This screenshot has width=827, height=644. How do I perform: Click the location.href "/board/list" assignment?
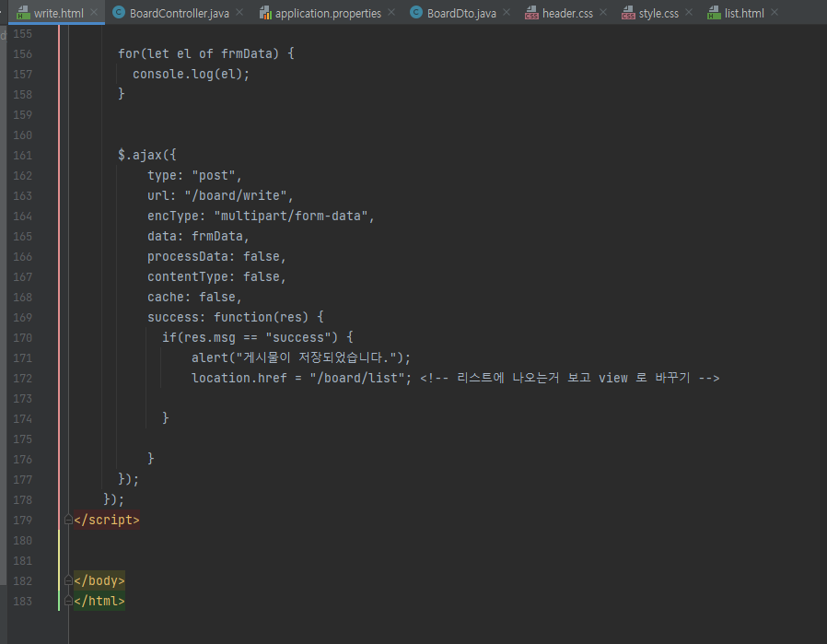coord(301,378)
